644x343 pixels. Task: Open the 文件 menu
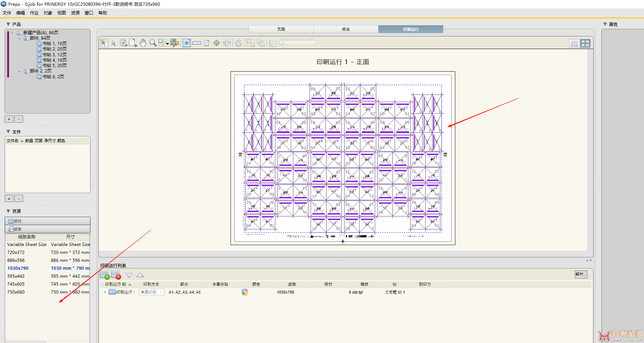tap(7, 13)
